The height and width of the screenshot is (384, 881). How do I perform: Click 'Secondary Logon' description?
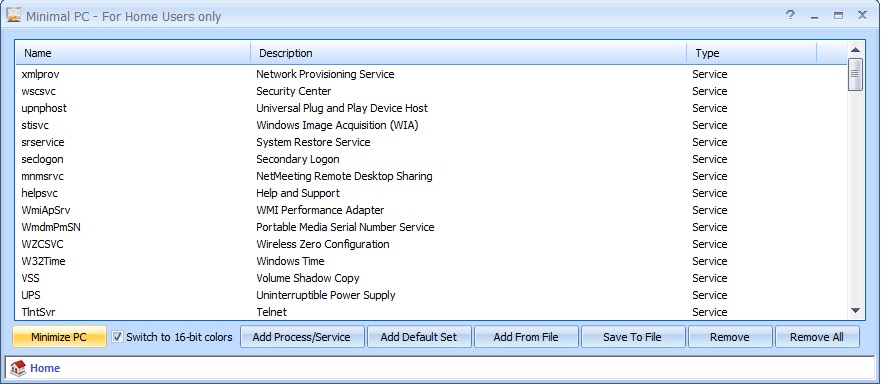(x=298, y=159)
